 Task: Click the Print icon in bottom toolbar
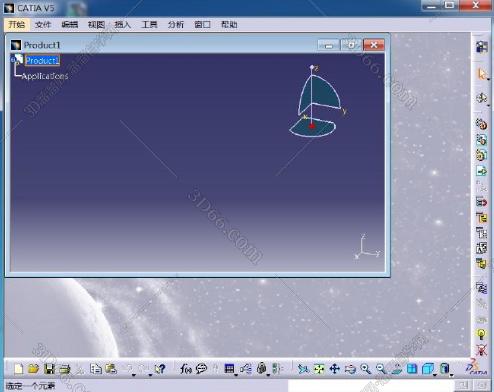pyautogui.click(x=65, y=369)
